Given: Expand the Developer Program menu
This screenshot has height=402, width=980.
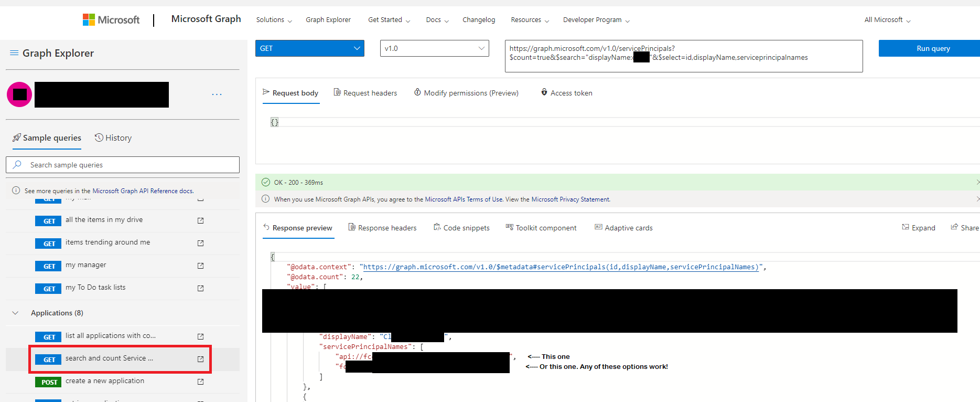Looking at the screenshot, I should coord(596,20).
